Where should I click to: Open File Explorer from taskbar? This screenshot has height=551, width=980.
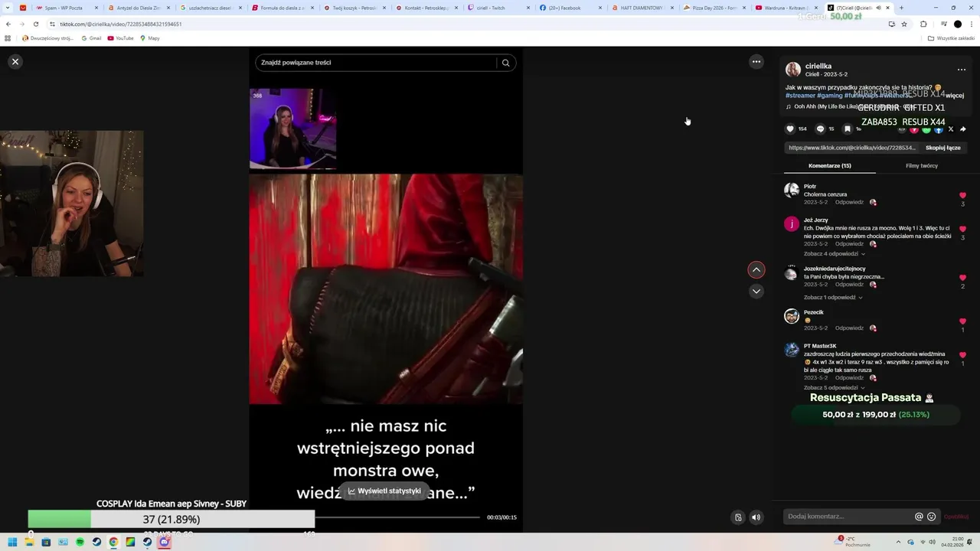[29, 542]
